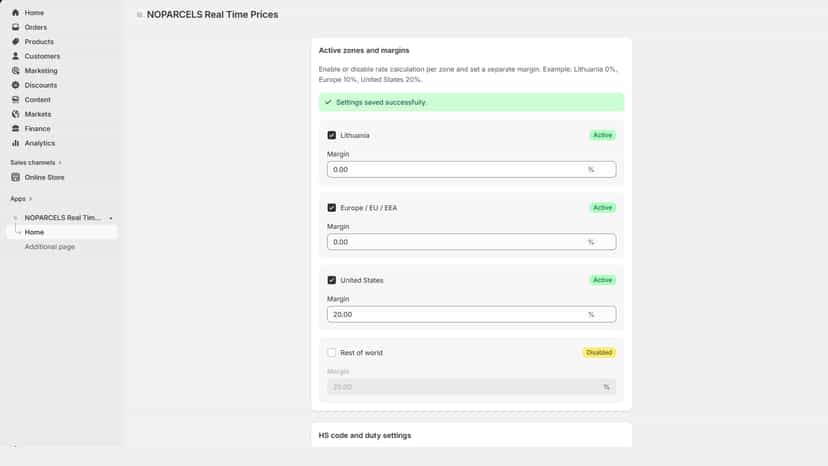
Task: Click the United States margin input field
Action: (x=471, y=314)
